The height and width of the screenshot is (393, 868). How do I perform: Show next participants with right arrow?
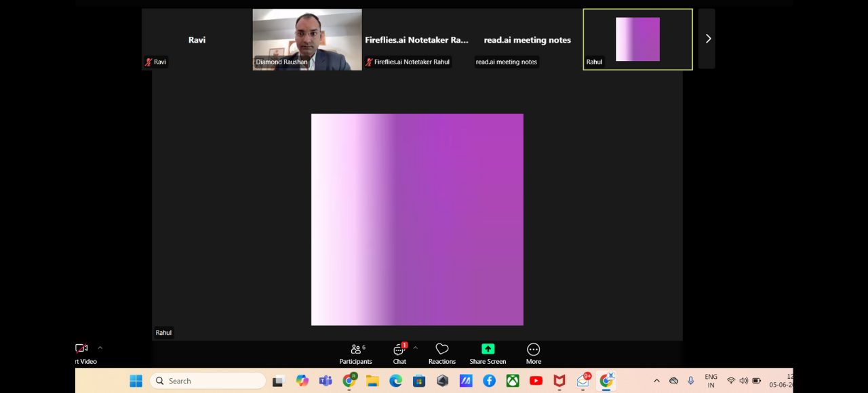point(707,39)
